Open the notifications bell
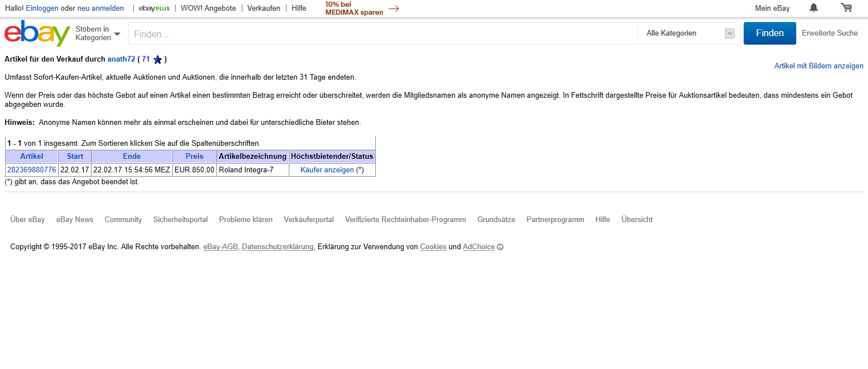The height and width of the screenshot is (369, 868). (x=813, y=8)
